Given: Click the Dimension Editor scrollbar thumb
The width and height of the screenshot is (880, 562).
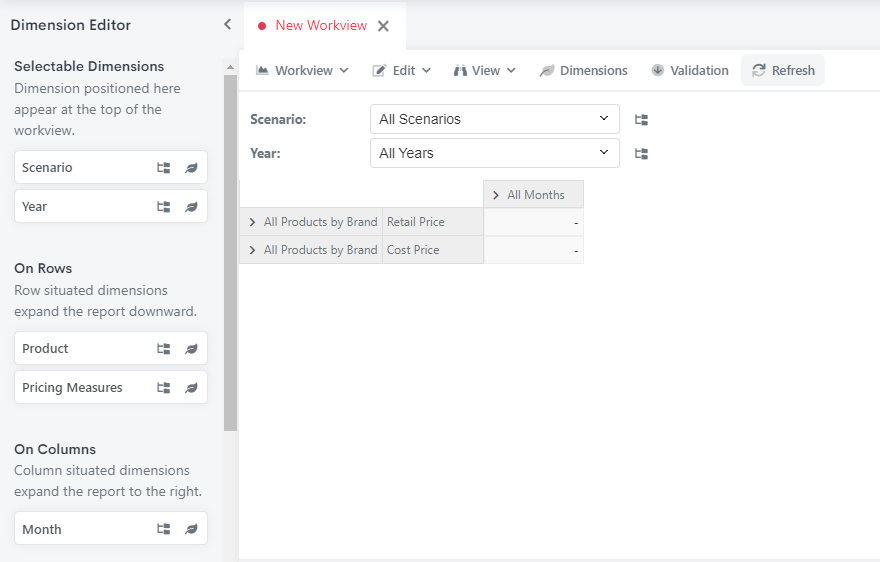Looking at the screenshot, I should coord(230,253).
